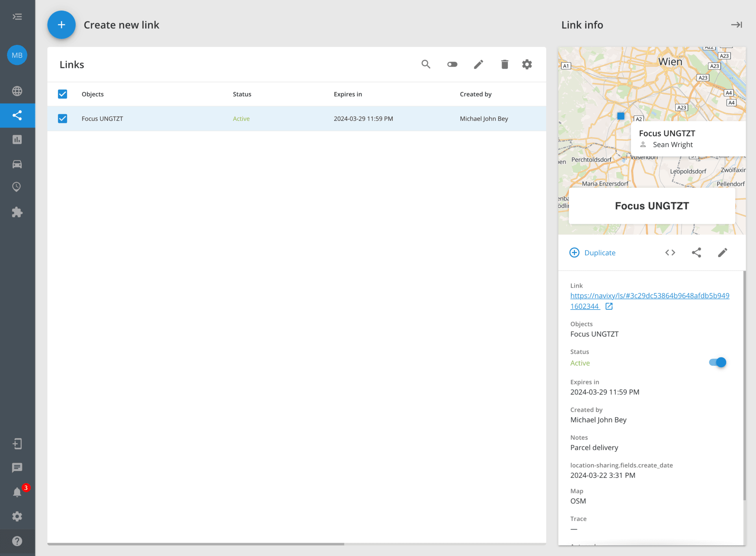Viewport: 756px width, 556px height.
Task: Click creation date 2024-03-22 3:31 PM
Action: (x=603, y=475)
